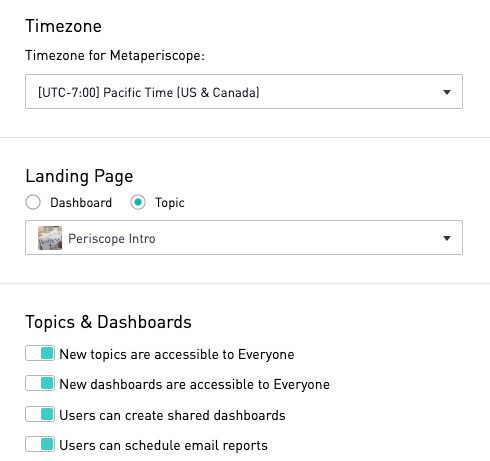Click the Topic option label
The image size is (490, 461).
point(170,203)
